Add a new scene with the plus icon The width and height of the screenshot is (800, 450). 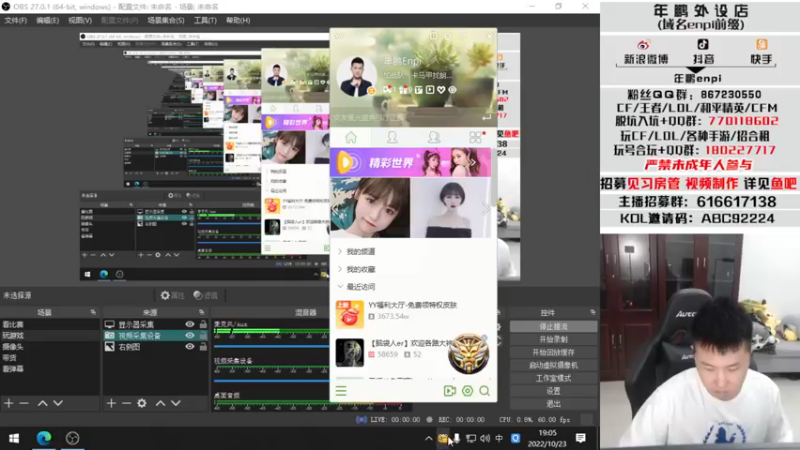pyautogui.click(x=9, y=403)
